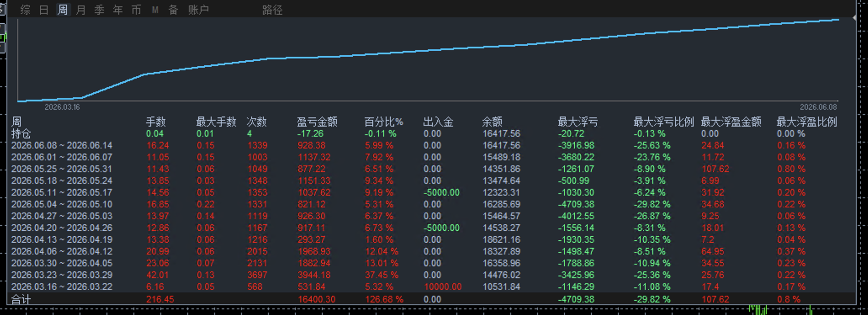This screenshot has width=868, height=315.
Task: Click positions profit value -17.26
Action: coord(310,134)
